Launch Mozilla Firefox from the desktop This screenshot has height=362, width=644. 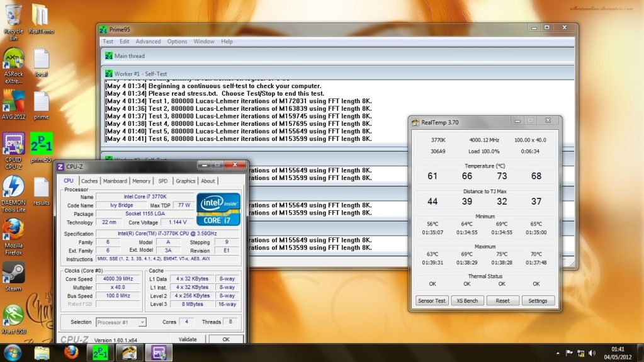point(13,229)
